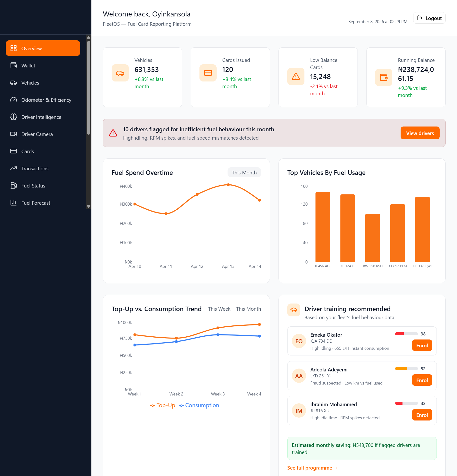Click the Week 4 Top-Up data point
457x476 pixels.
click(x=259, y=324)
